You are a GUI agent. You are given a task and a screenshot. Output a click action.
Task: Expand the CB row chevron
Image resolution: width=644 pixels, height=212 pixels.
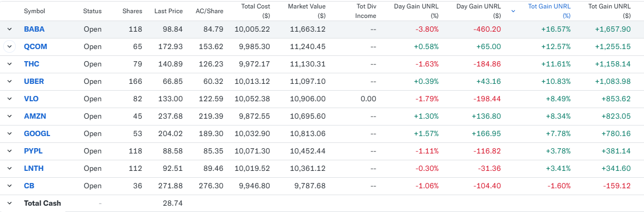tap(9, 186)
